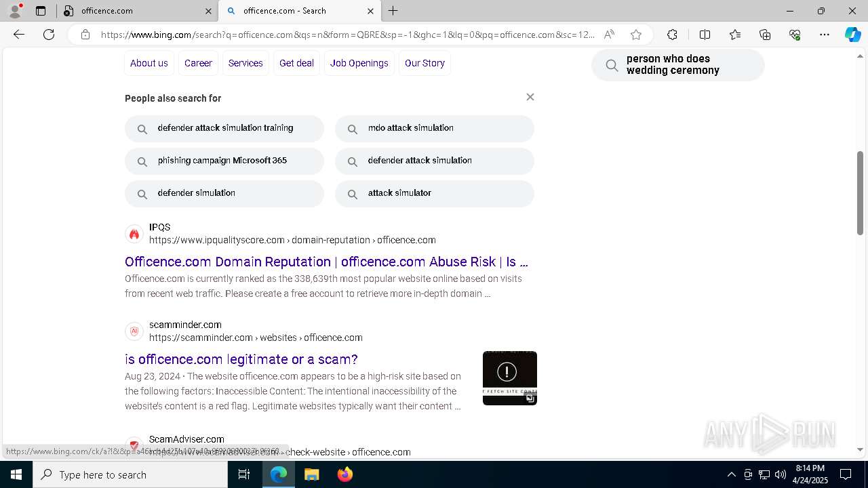Screen dimensions: 868x488
Task: Open ipqualityscore.com URL breadcrumb
Action: [292, 240]
